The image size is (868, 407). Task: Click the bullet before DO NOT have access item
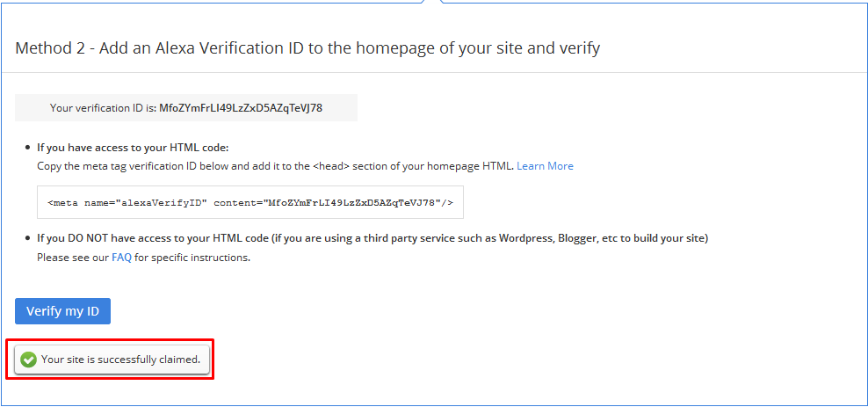pos(28,239)
